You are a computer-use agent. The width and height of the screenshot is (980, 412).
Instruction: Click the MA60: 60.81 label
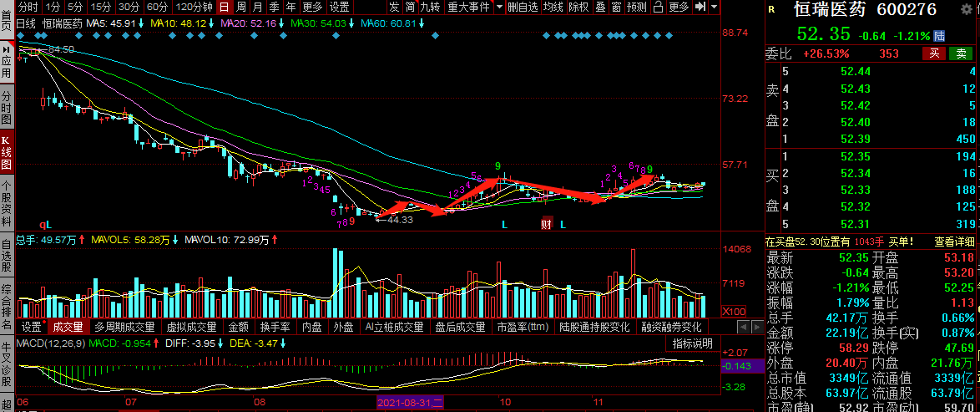(x=388, y=23)
